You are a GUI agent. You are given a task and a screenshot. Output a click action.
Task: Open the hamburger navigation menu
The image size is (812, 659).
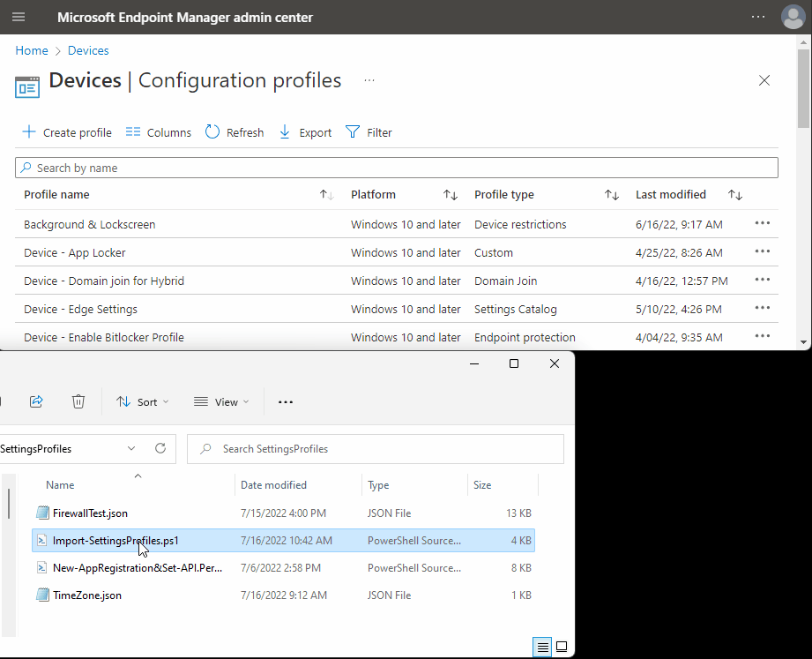19,18
